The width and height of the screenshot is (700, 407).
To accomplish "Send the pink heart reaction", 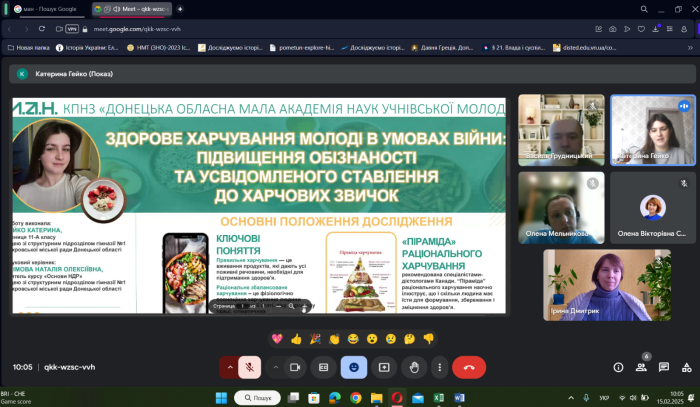I will click(277, 339).
